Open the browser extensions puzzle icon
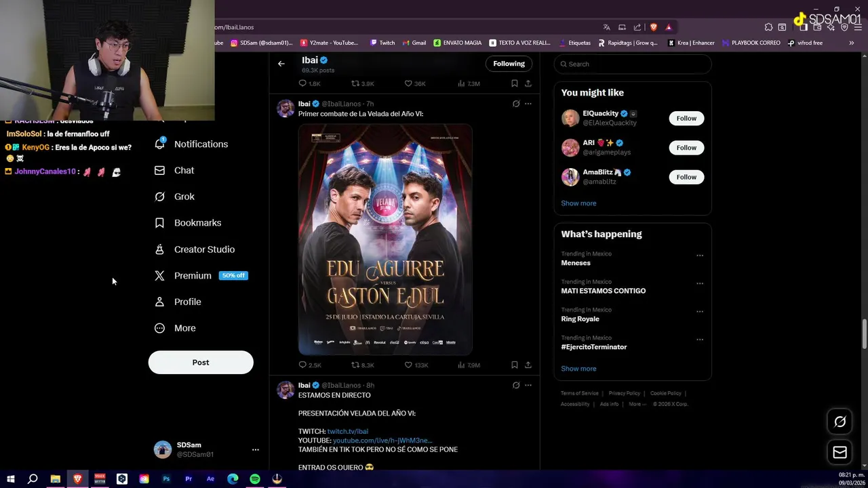Image resolution: width=868 pixels, height=488 pixels. [x=768, y=27]
